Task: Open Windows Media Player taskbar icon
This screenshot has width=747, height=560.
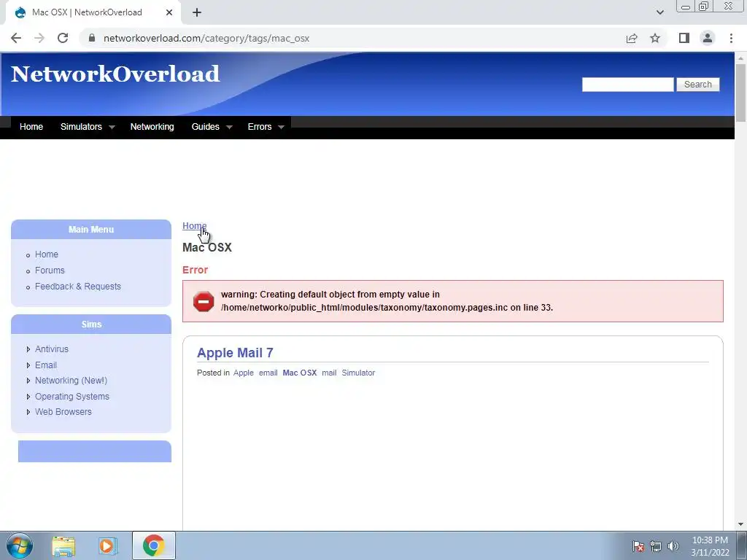Action: [108, 545]
